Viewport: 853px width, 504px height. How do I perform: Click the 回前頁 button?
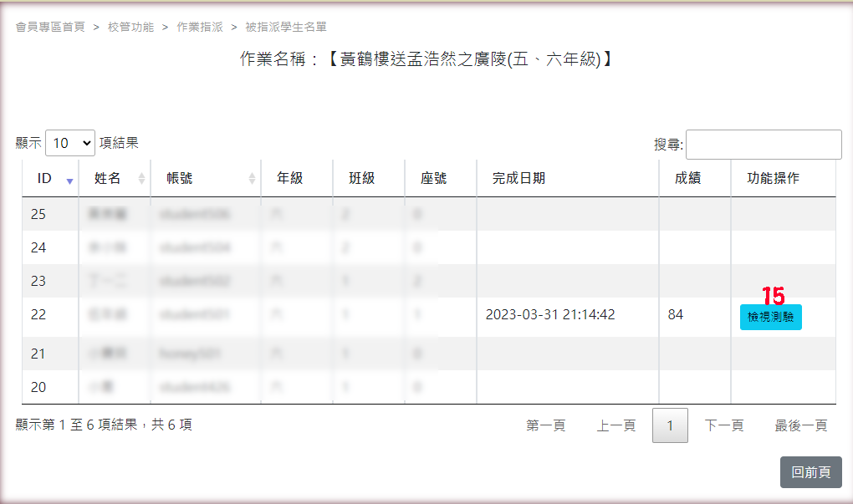pyautogui.click(x=811, y=472)
